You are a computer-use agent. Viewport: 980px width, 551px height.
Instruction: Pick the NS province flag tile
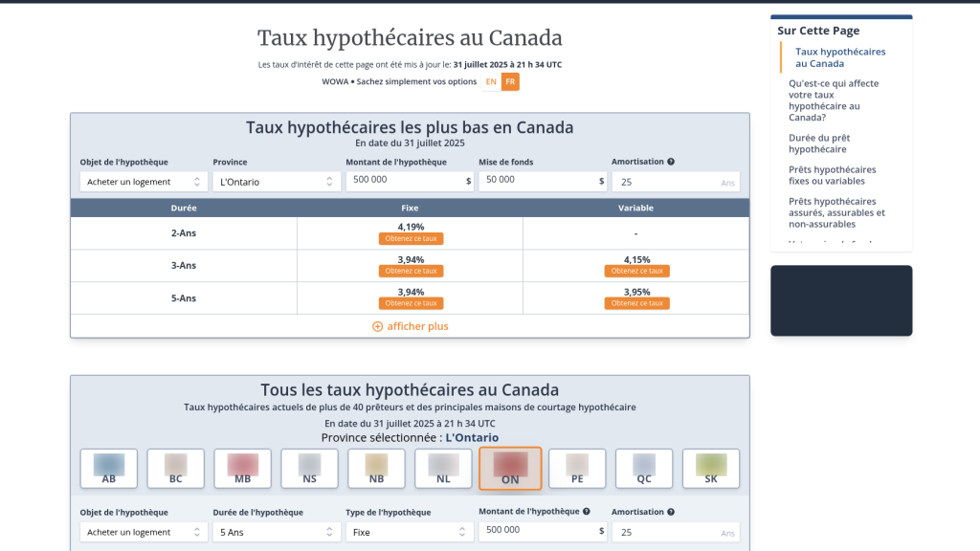coord(309,469)
